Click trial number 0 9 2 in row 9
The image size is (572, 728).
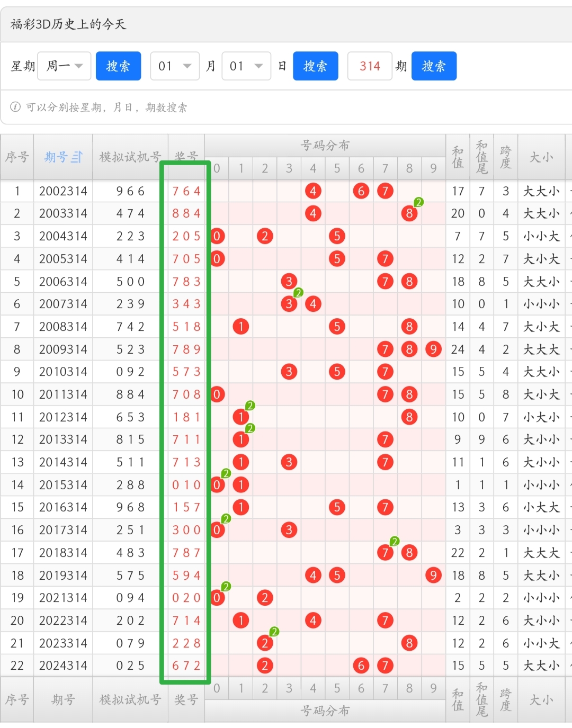tap(130, 372)
